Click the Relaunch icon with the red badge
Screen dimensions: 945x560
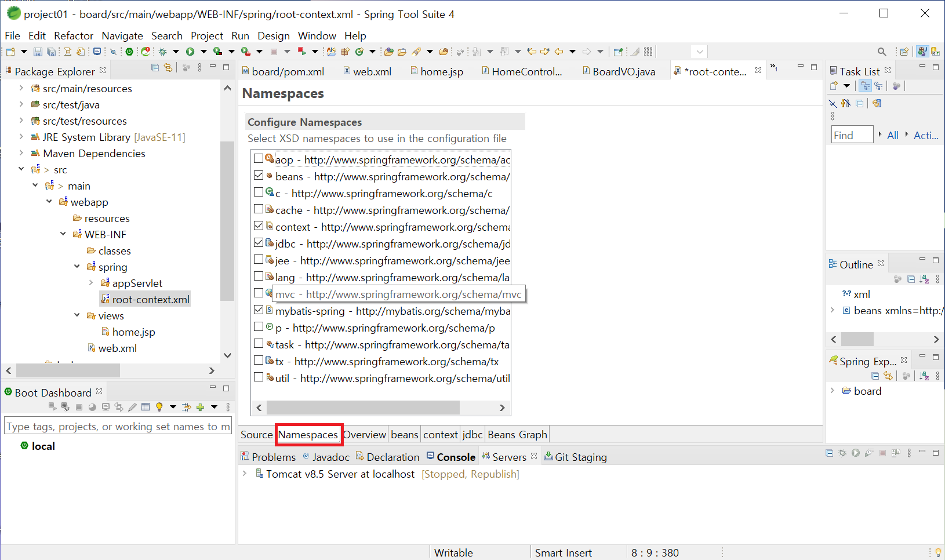click(x=146, y=52)
